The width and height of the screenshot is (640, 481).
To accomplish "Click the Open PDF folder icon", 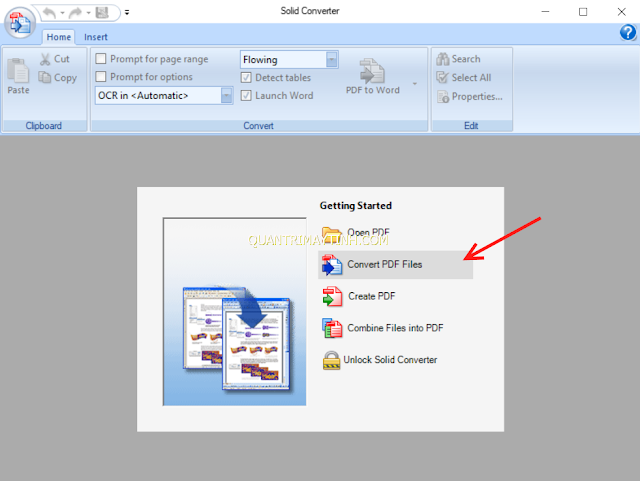I will [331, 235].
